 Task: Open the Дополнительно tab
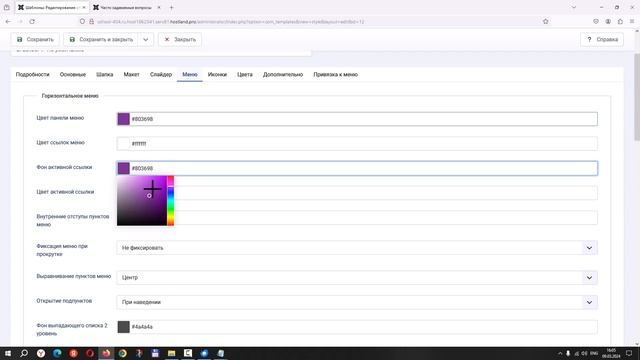coord(283,75)
